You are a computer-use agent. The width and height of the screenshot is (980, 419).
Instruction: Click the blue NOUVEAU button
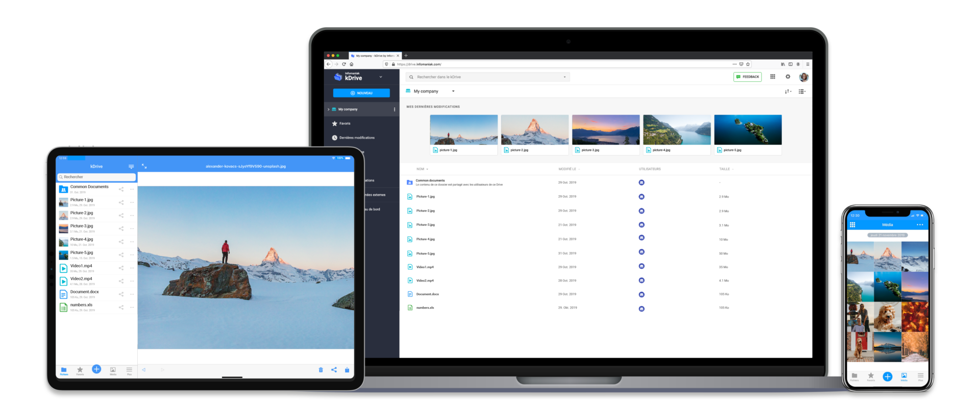pyautogui.click(x=361, y=93)
